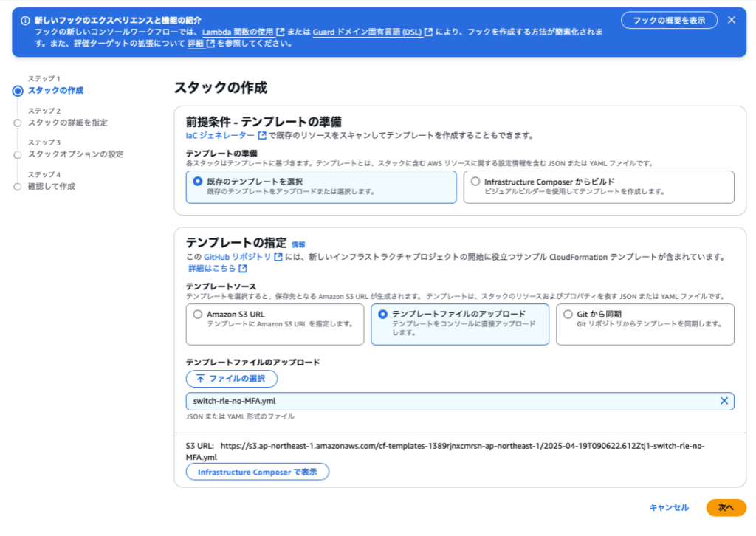Click external link icon beside Guard ドメイン固有言語
This screenshot has height=536, width=756.
tap(428, 32)
